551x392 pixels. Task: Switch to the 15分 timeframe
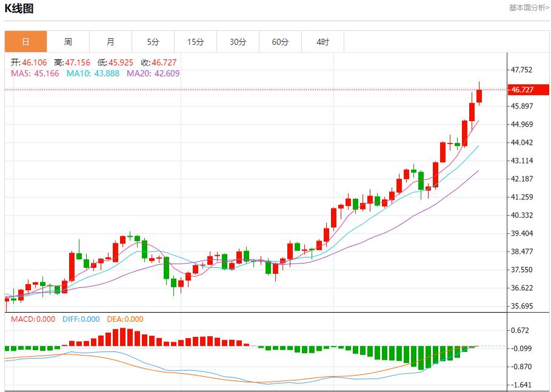coord(196,42)
